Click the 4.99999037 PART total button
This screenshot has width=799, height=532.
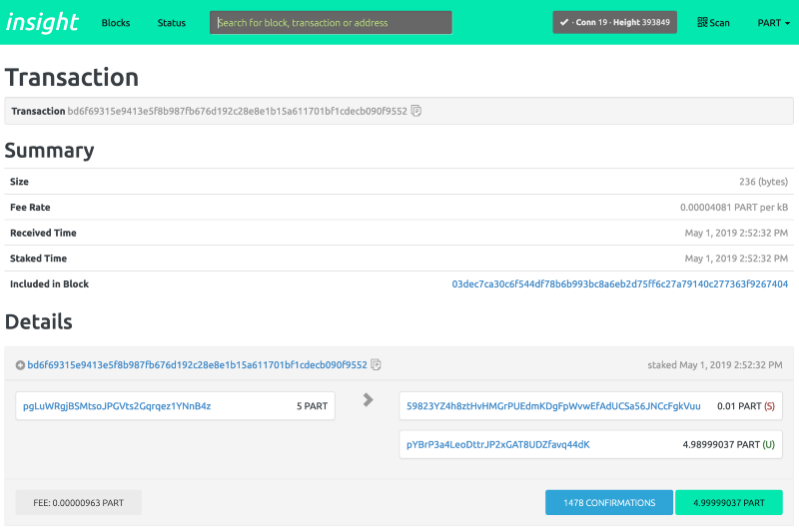[729, 502]
